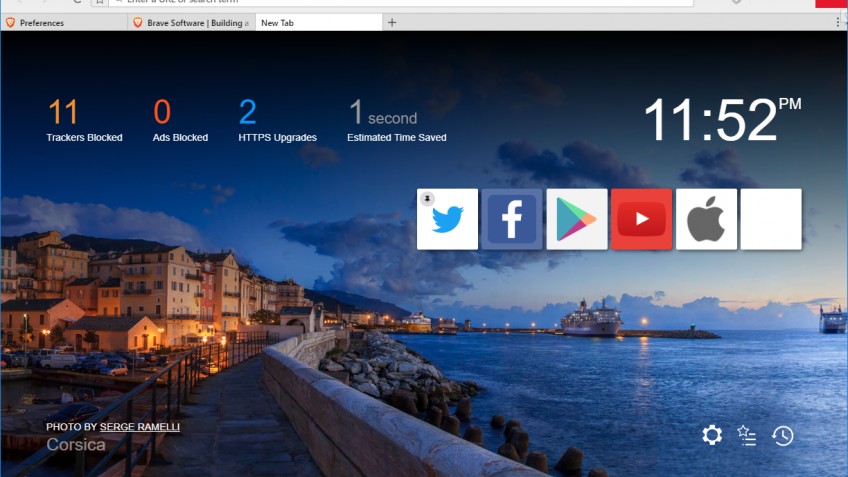Open settings via the gear icon

(x=712, y=435)
